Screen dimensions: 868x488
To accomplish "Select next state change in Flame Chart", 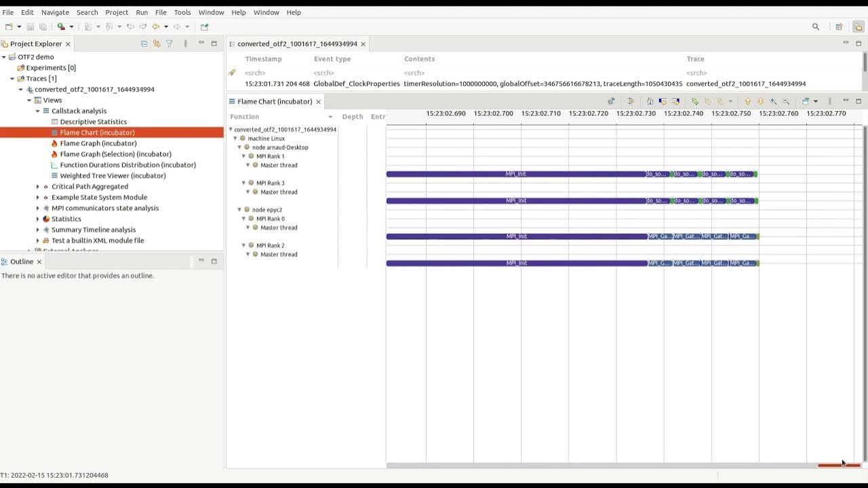I will point(675,102).
